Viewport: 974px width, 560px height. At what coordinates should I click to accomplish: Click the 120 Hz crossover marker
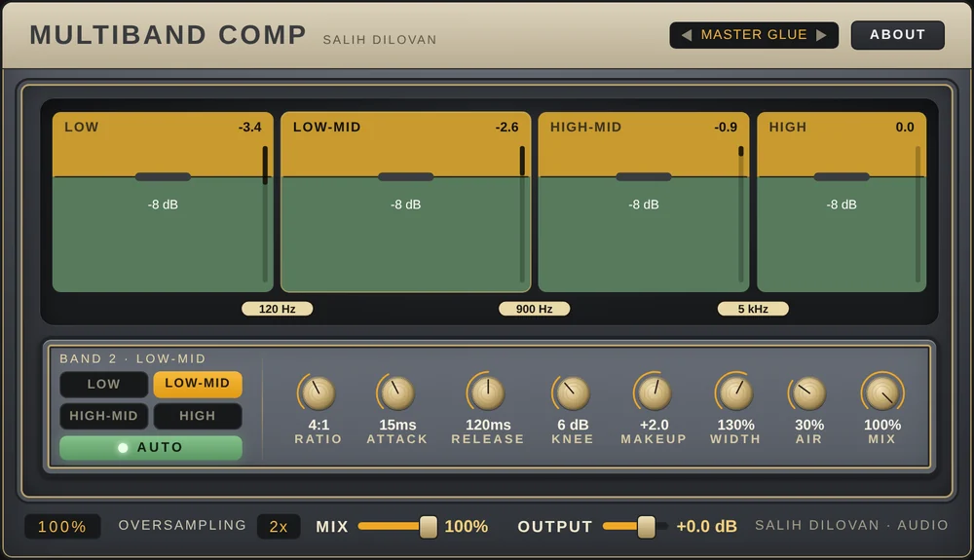(277, 309)
